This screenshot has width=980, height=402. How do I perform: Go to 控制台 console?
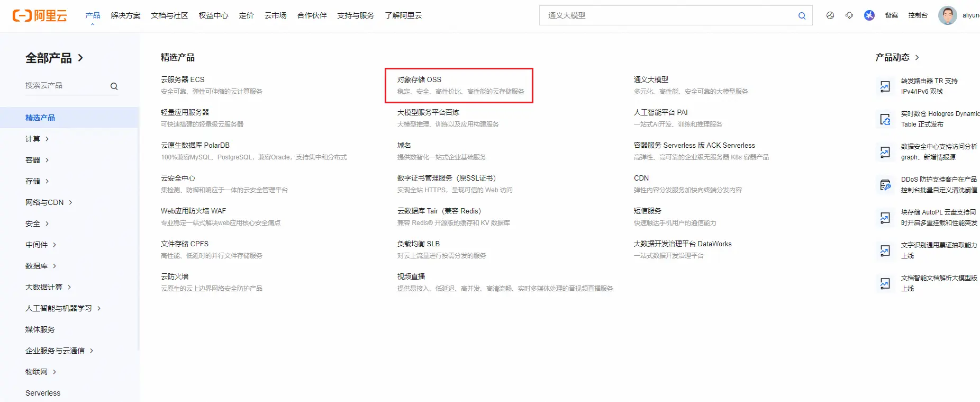(x=918, y=15)
